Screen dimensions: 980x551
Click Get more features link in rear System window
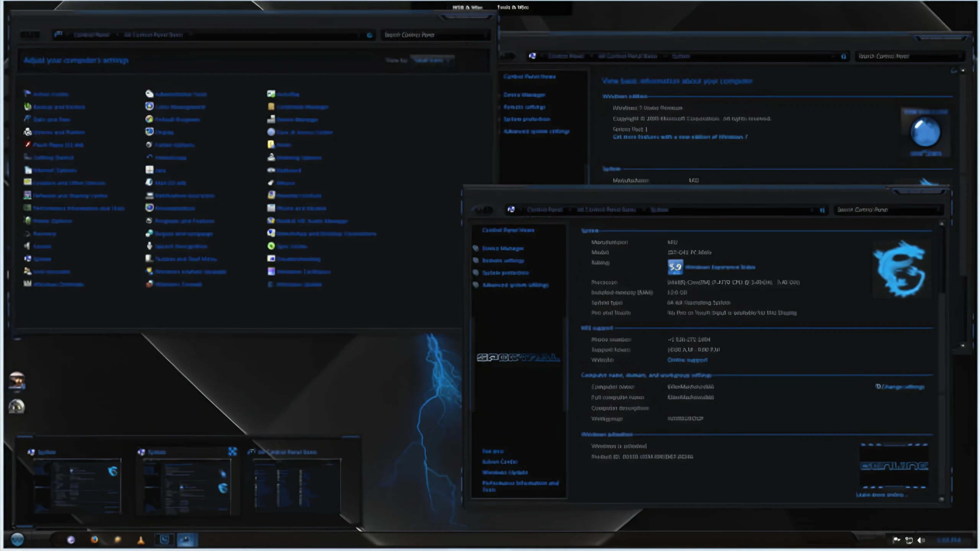pos(680,137)
